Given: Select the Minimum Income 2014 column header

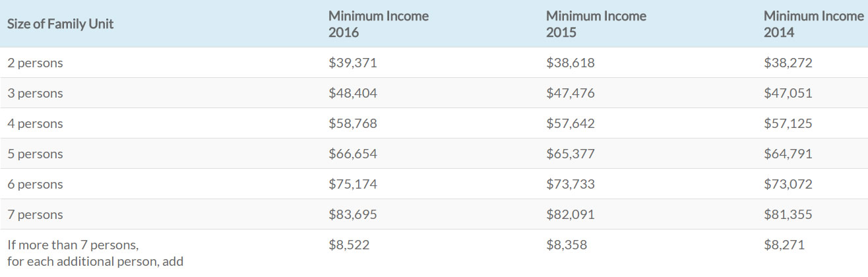Looking at the screenshot, I should (x=814, y=24).
